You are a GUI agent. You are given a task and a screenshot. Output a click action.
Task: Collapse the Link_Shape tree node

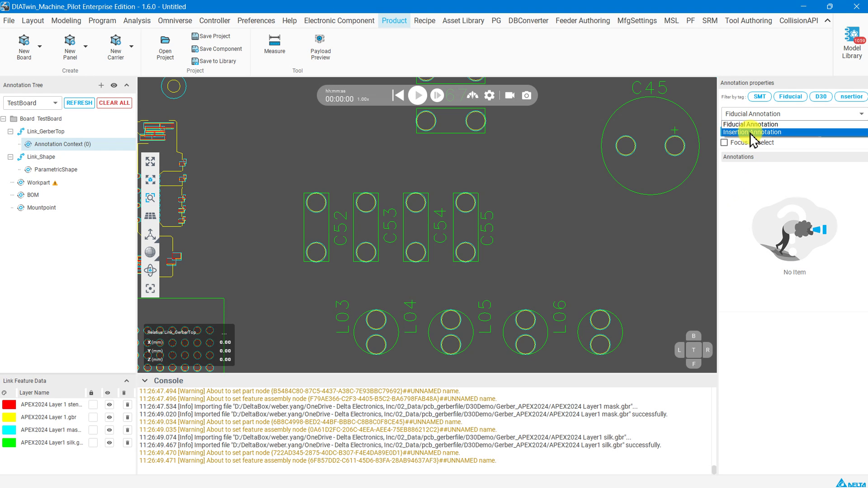click(10, 157)
